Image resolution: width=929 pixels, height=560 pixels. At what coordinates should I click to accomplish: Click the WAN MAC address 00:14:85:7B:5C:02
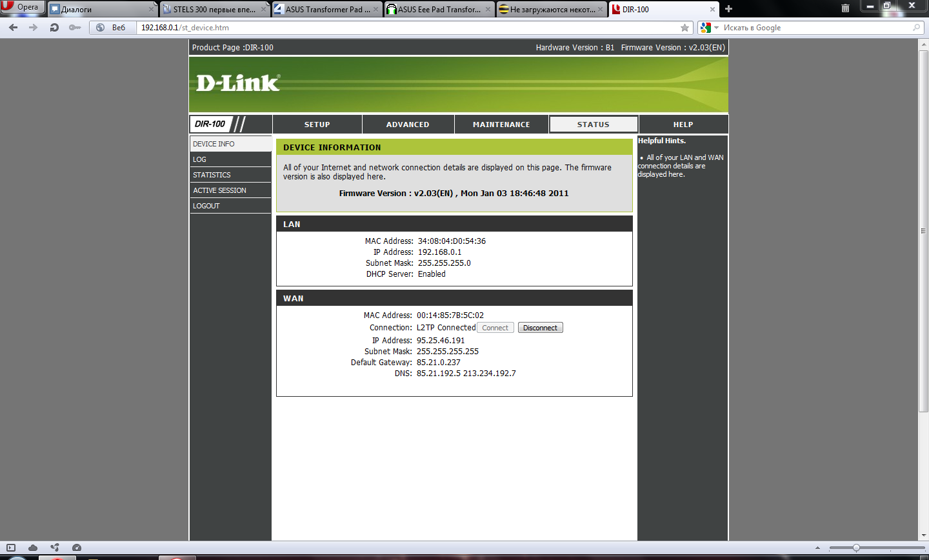point(450,315)
